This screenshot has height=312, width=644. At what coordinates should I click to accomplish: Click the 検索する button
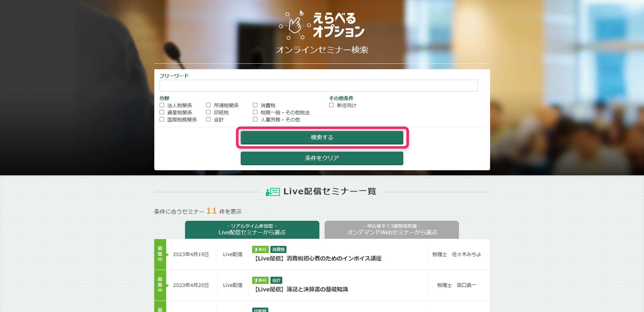322,137
